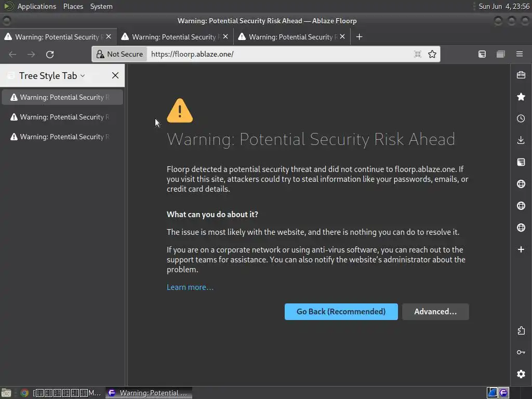Expand the Tree Style Tab sidebar dropdown
The image size is (532, 399).
[x=83, y=76]
